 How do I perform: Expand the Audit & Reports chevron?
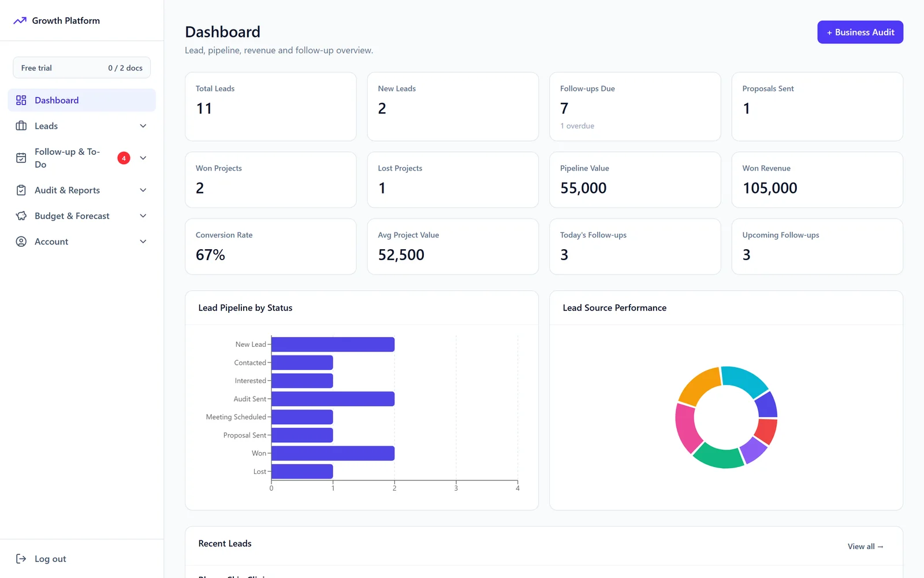pos(143,190)
